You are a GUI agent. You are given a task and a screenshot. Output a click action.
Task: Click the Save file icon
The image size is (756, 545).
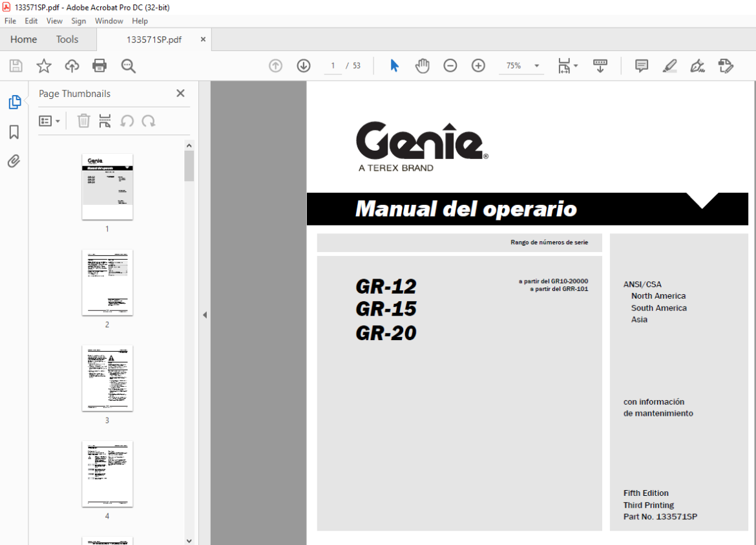point(16,65)
